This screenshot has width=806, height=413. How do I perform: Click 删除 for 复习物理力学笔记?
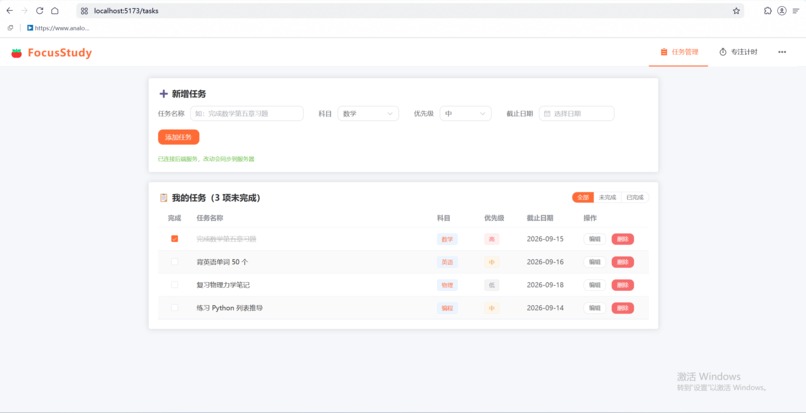click(622, 285)
